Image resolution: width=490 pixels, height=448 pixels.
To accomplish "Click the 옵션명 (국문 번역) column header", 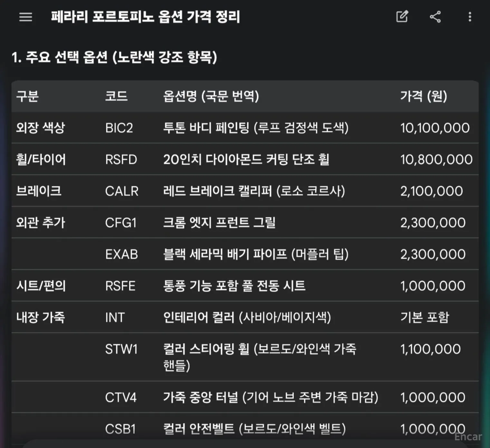I will (x=211, y=96).
